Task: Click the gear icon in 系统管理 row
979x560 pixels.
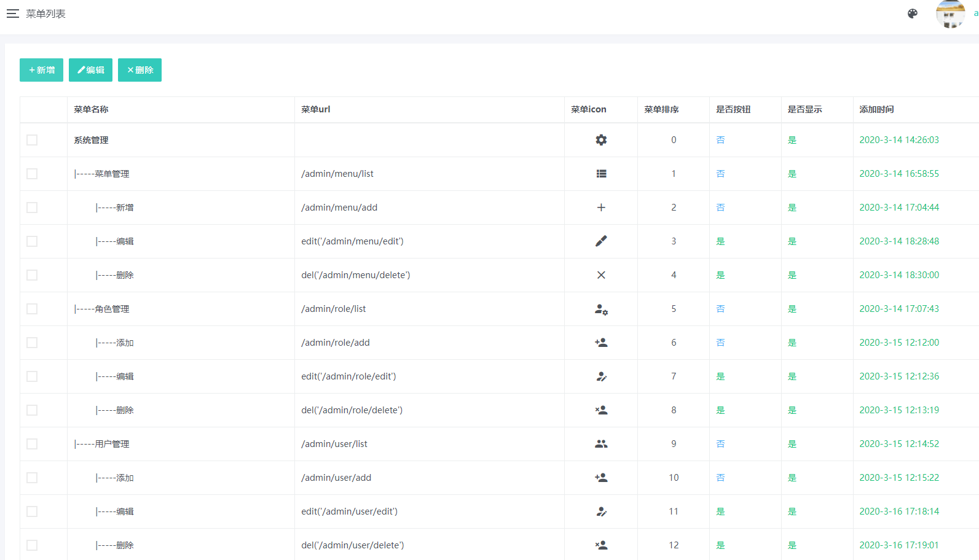Action: tap(601, 140)
